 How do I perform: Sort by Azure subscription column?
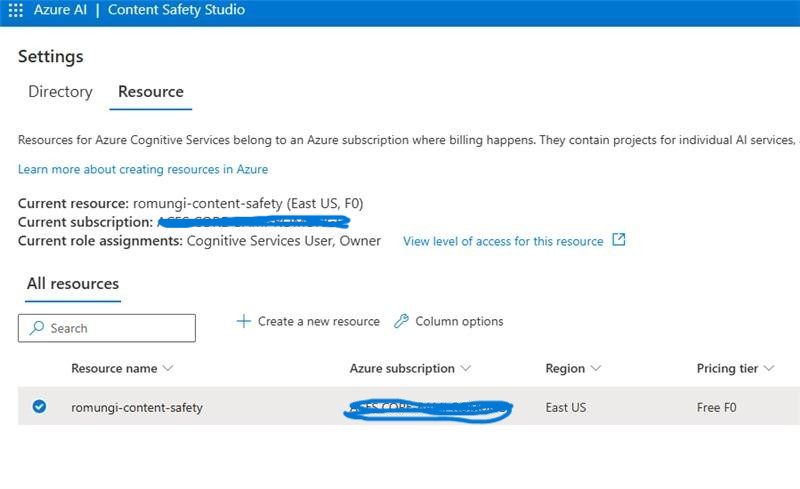pos(402,369)
